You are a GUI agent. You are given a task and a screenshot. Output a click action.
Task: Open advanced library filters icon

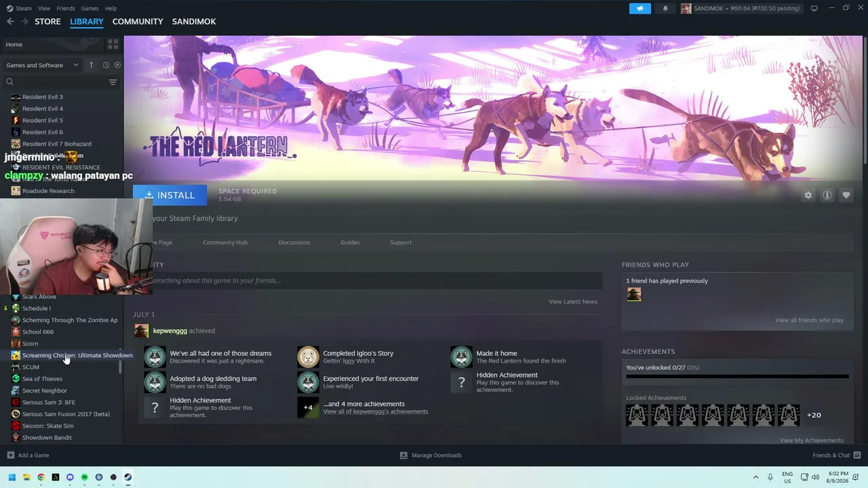coord(113,82)
